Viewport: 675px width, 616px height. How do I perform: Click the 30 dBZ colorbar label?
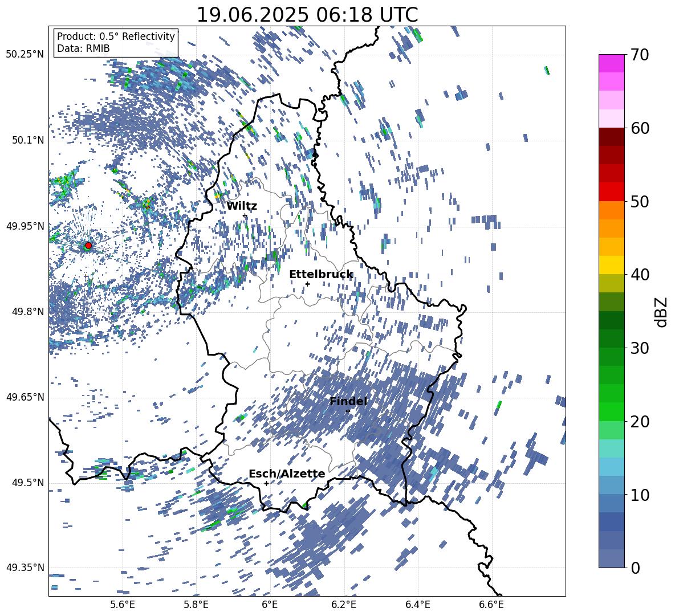pyautogui.click(x=639, y=348)
